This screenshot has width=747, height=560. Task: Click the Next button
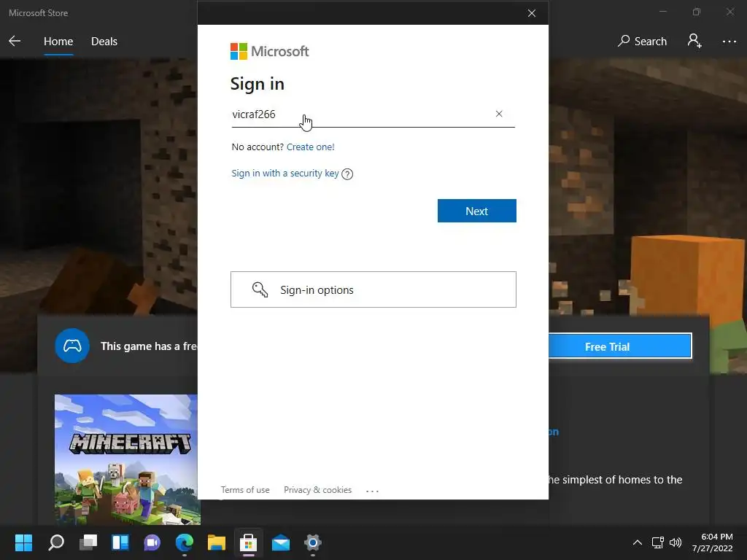click(x=477, y=211)
